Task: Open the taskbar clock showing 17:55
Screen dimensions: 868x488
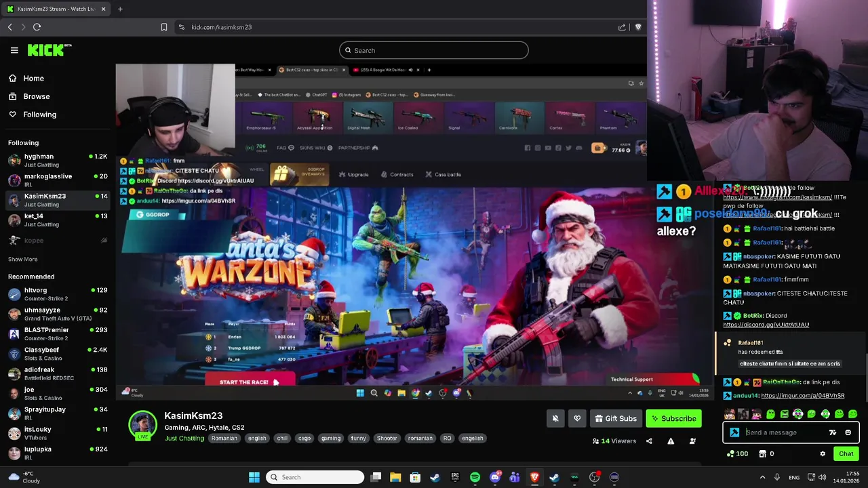Action: 848,477
